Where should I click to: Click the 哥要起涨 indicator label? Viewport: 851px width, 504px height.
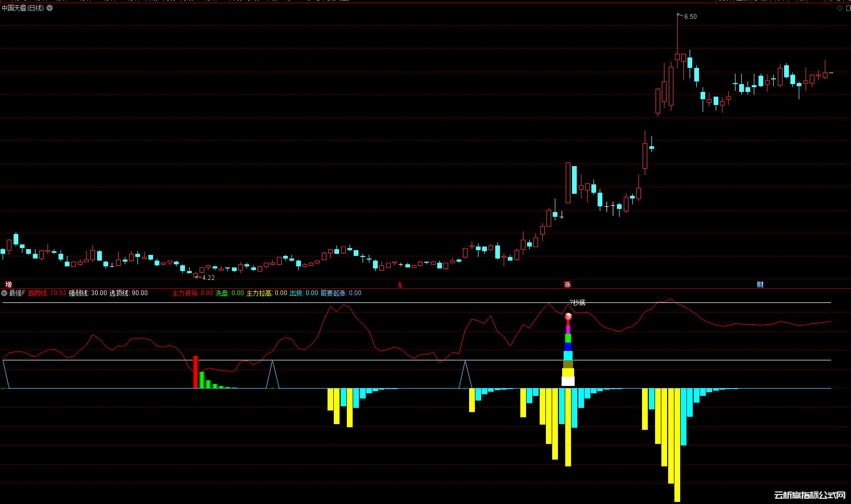click(x=333, y=293)
